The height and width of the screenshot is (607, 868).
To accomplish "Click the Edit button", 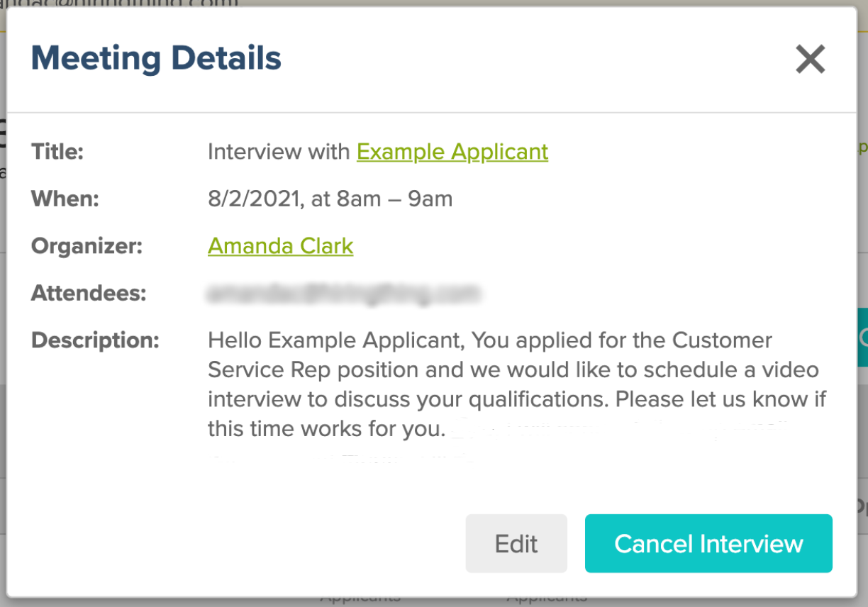I will point(516,543).
